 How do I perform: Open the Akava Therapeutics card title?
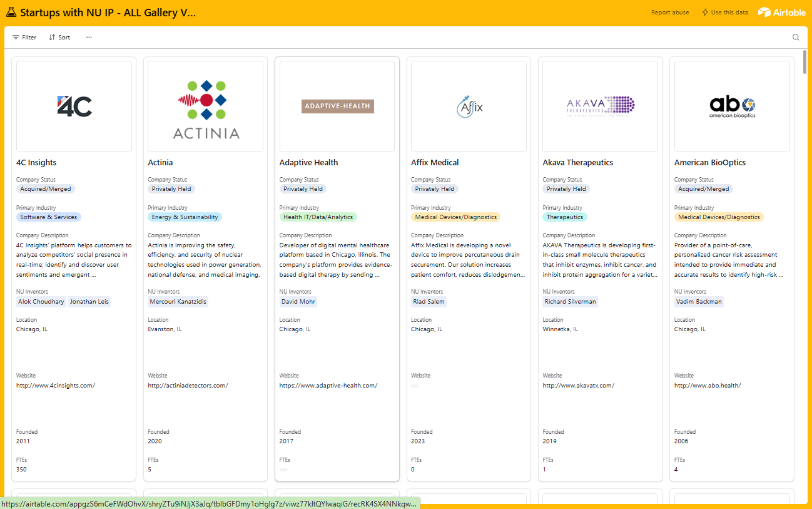point(578,163)
